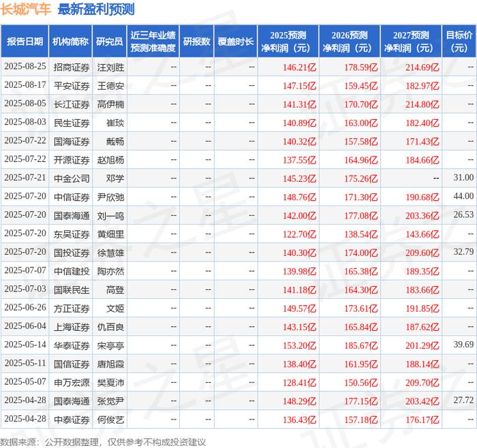
Task: Click analyst name 汪刘胜
Action: (x=110, y=67)
